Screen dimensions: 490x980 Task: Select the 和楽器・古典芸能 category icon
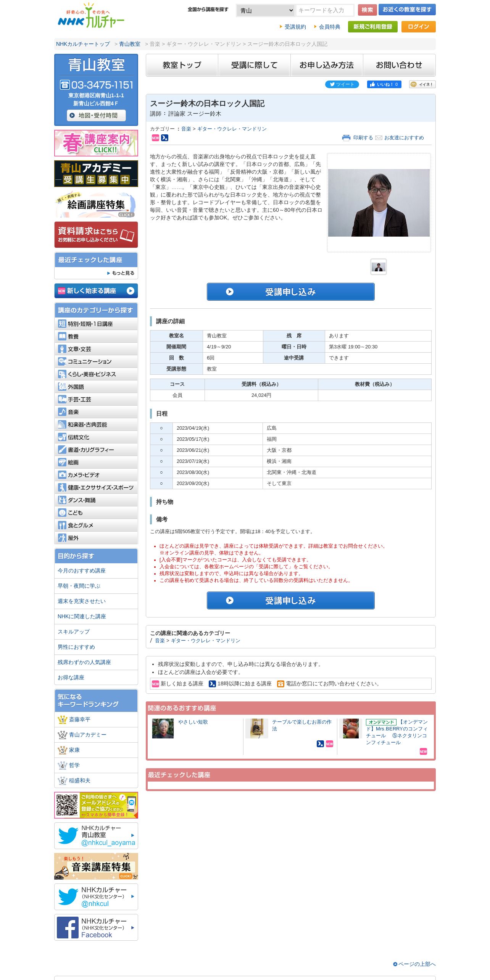click(x=62, y=424)
